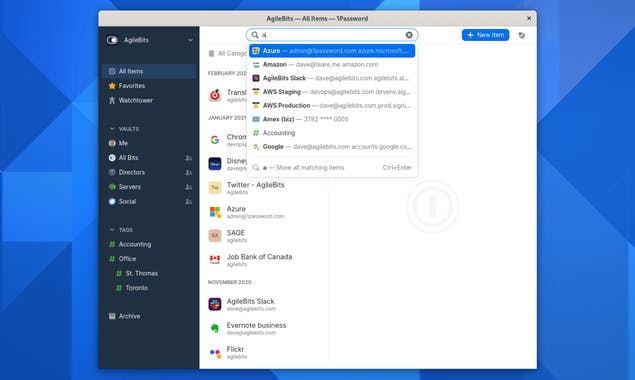Clear the search field text

(409, 35)
